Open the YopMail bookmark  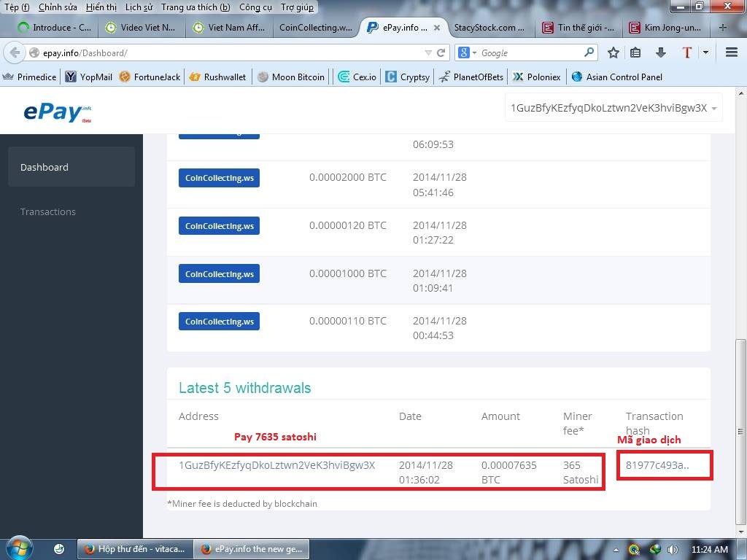pyautogui.click(x=89, y=77)
